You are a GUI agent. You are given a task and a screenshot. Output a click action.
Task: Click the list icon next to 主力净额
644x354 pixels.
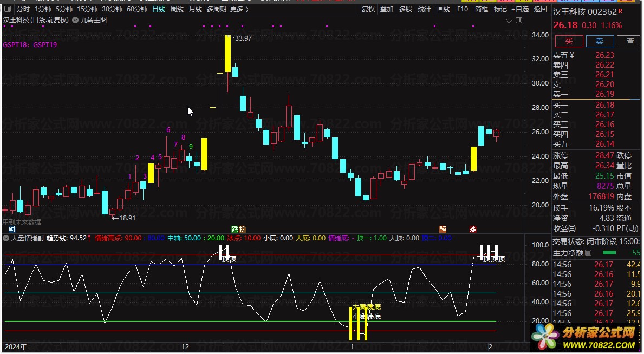[590, 252]
